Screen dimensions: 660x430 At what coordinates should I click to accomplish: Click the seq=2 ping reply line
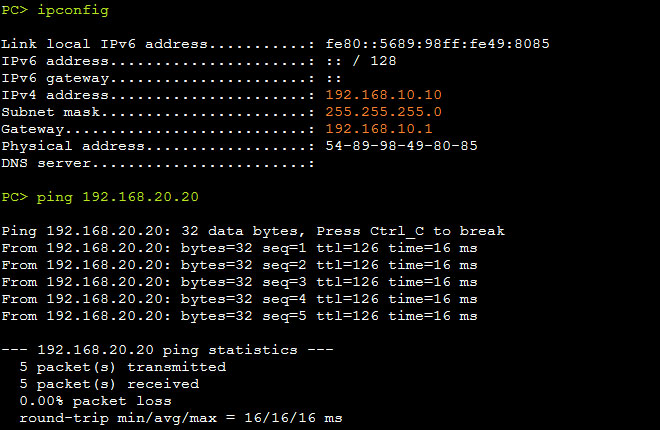point(239,265)
